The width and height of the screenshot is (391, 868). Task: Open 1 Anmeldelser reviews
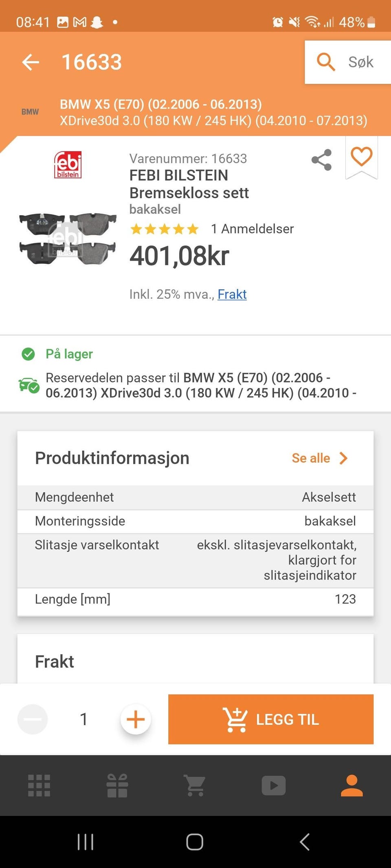click(252, 229)
